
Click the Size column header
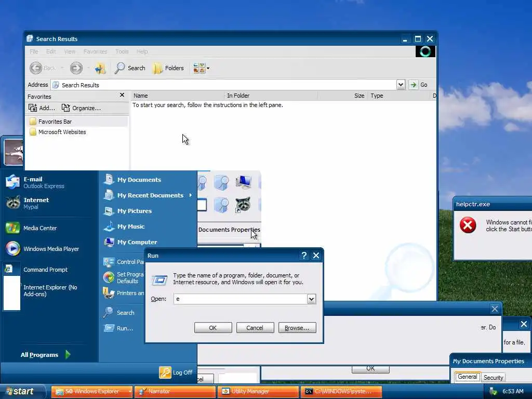click(343, 96)
